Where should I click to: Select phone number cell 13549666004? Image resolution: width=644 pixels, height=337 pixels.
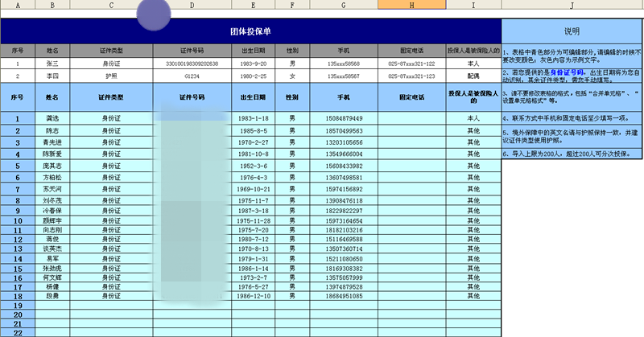344,154
